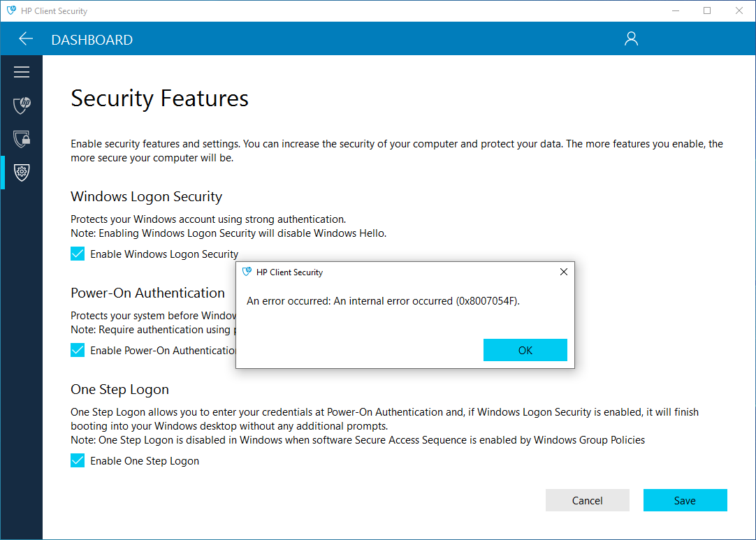
Task: Close the error dialog with the X
Action: tap(563, 272)
